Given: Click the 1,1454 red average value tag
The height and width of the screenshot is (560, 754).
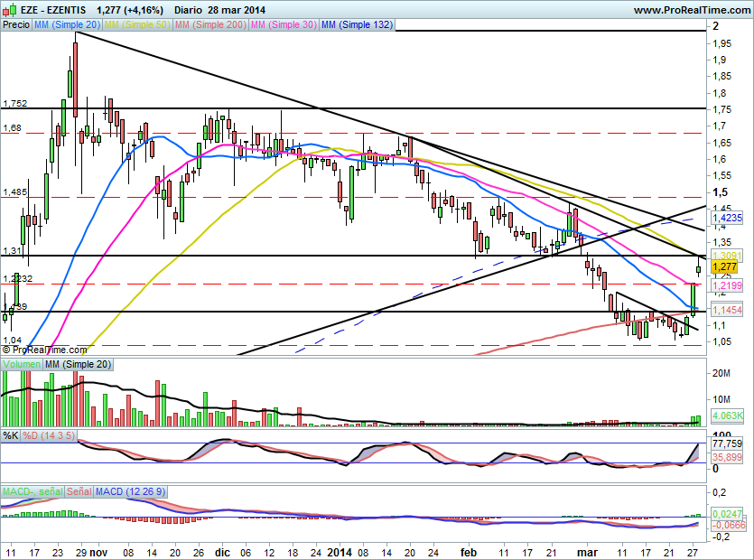Looking at the screenshot, I should [727, 310].
